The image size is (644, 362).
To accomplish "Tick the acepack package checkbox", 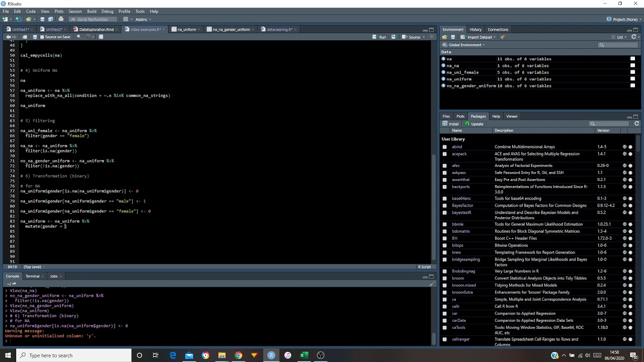I will (445, 154).
